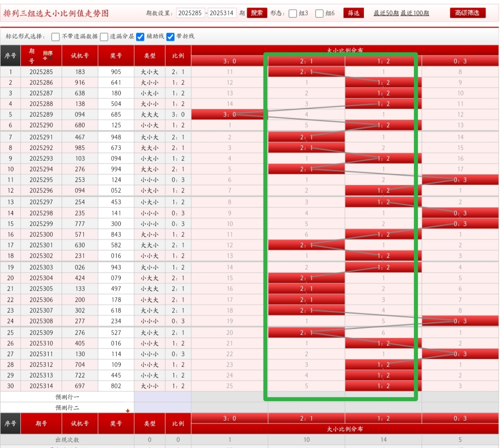The height and width of the screenshot is (448, 500).
Task: Enable the 遗漏分层 checkbox
Action: tap(104, 37)
